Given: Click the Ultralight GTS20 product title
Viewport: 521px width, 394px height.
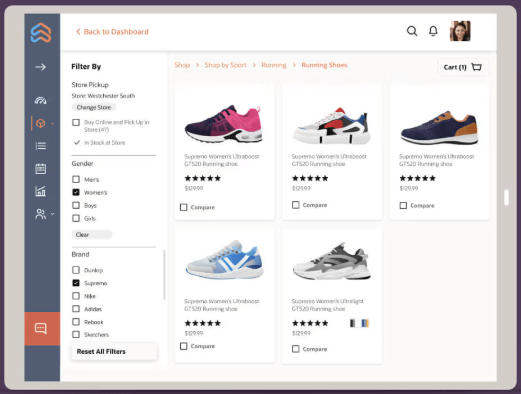Looking at the screenshot, I should click(327, 305).
